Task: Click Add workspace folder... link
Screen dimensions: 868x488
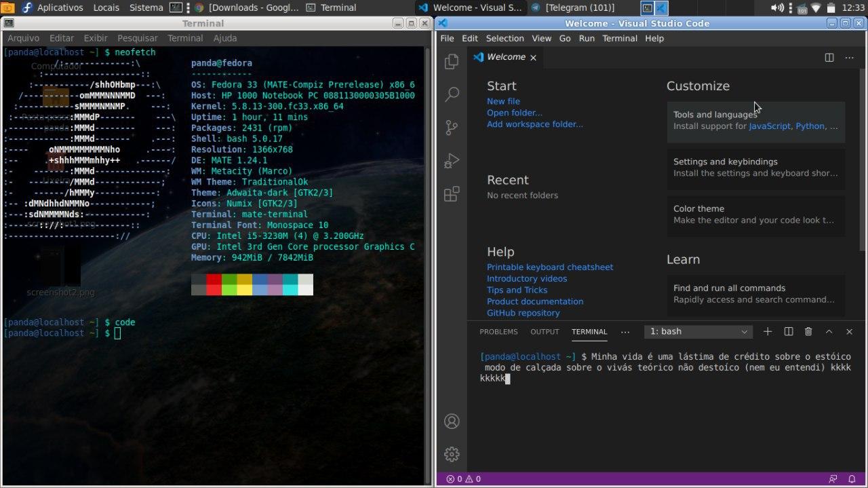Action: (535, 124)
